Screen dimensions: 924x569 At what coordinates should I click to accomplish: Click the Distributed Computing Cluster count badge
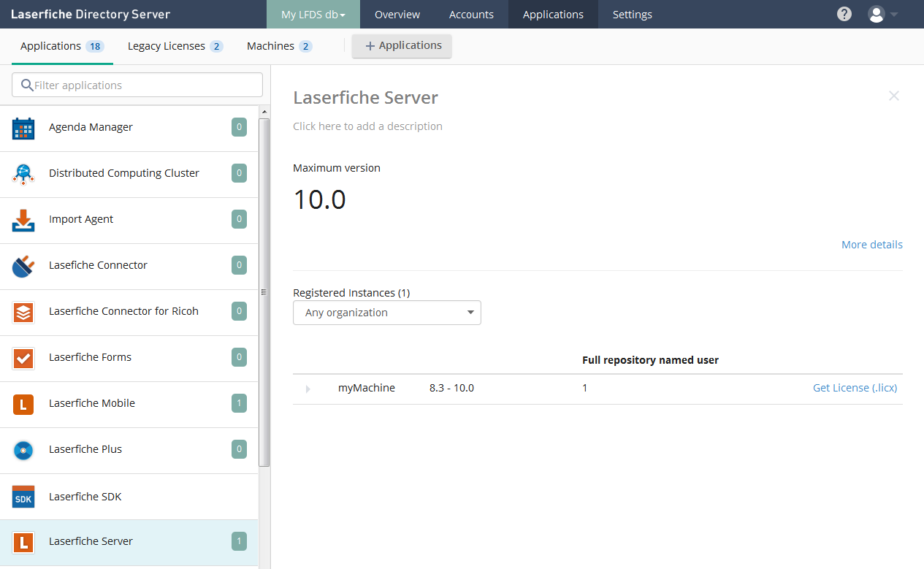239,173
